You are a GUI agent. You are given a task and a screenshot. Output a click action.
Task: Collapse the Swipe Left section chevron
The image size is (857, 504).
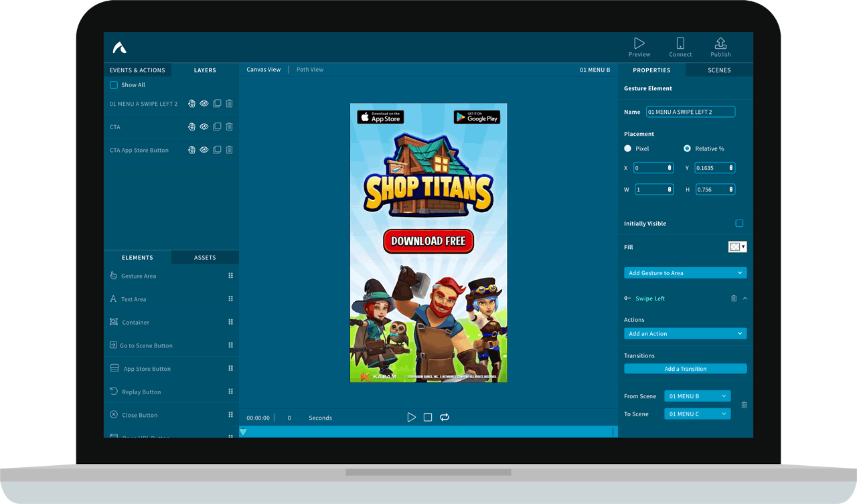tap(745, 299)
